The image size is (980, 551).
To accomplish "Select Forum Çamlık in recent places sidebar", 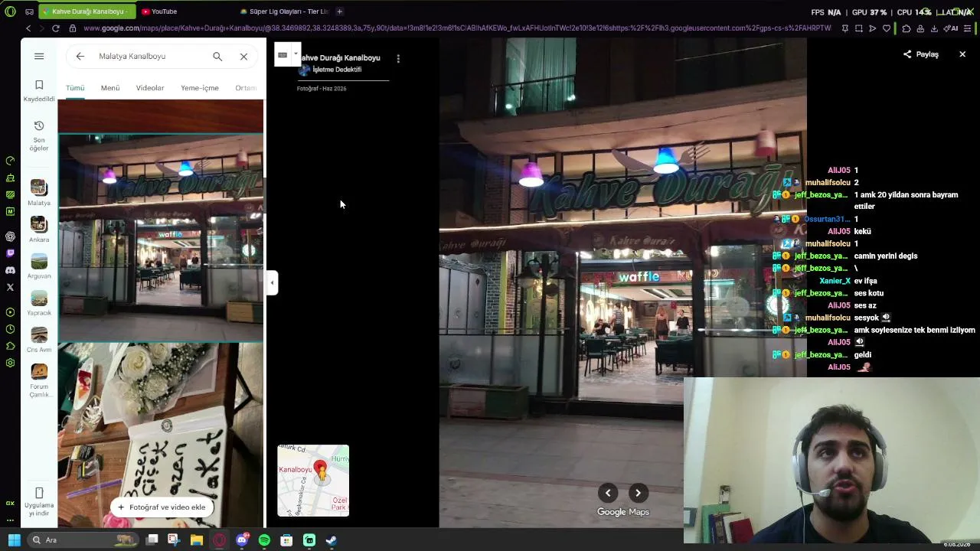I will (x=39, y=380).
